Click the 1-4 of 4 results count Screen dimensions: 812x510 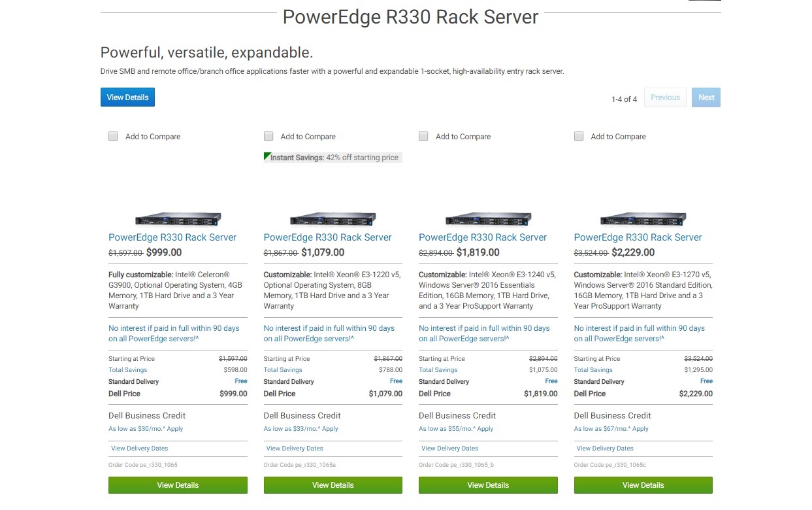coord(624,99)
